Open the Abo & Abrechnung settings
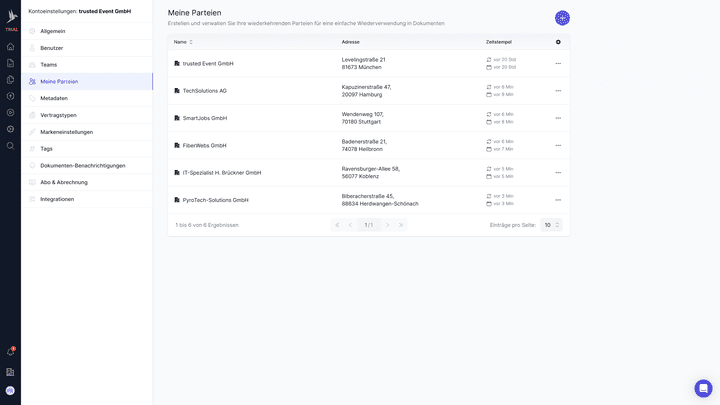Screen dimensions: 720x405 click(64, 182)
